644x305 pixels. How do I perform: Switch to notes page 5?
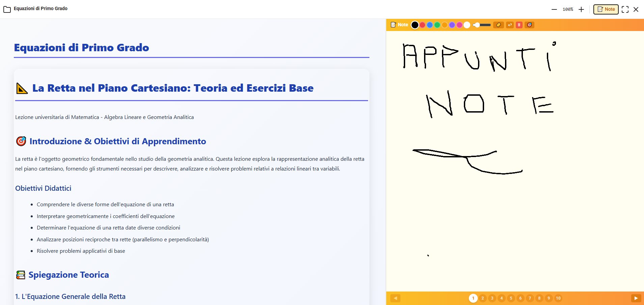pyautogui.click(x=511, y=298)
